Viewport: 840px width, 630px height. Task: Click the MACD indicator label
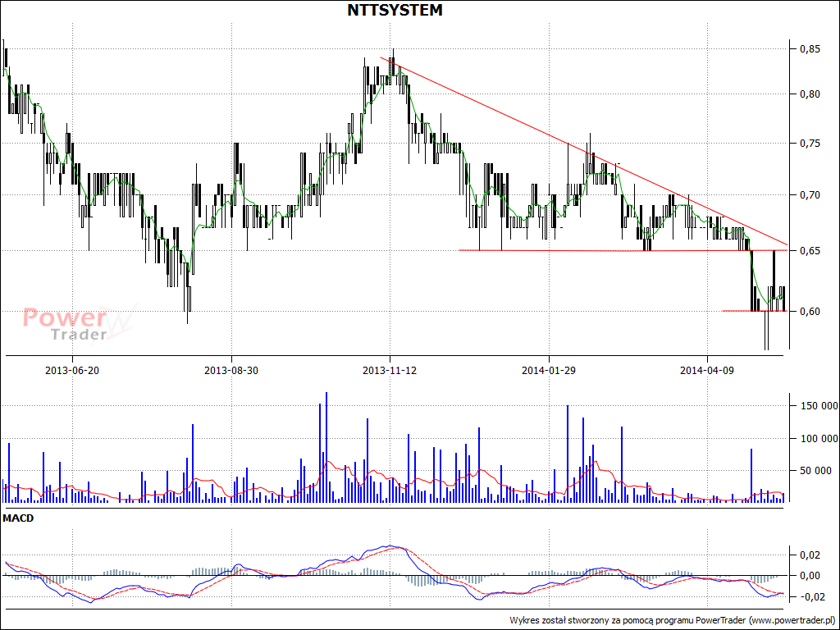point(18,518)
